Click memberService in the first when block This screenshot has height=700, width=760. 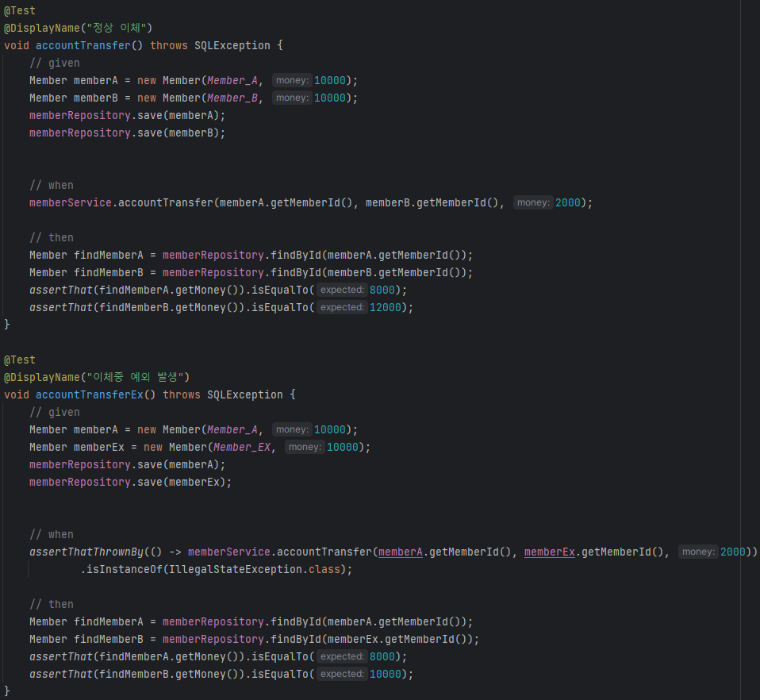click(71, 202)
